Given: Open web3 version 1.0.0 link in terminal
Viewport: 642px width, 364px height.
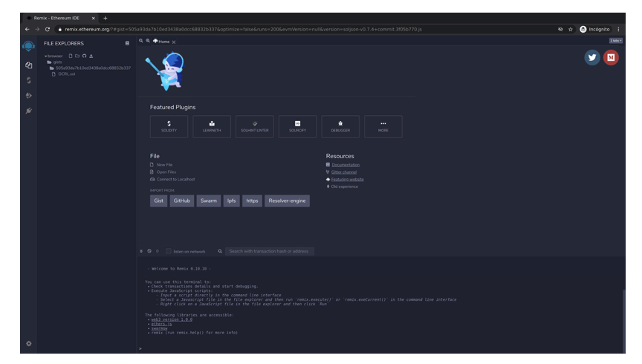Looking at the screenshot, I should 172,319.
